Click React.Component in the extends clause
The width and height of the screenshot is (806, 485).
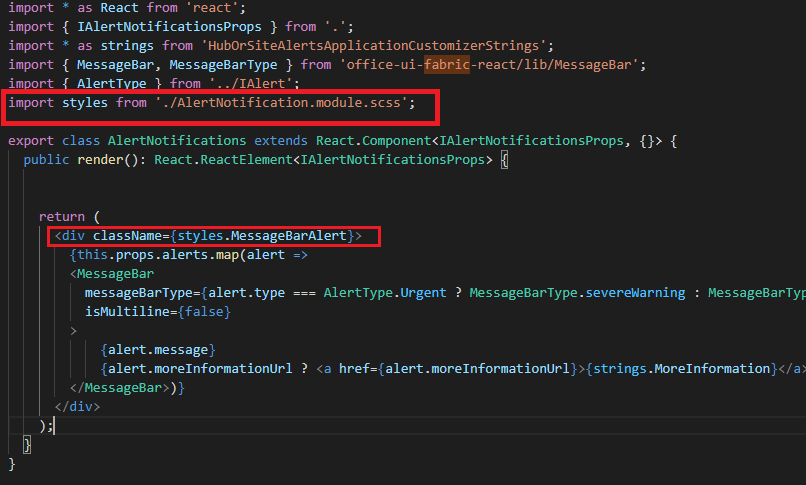(x=374, y=141)
